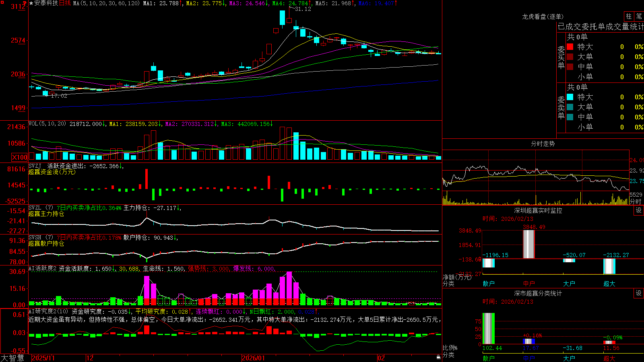644x362 pixels.
Task: Click the 分时走势 panel header
Action: (543, 144)
